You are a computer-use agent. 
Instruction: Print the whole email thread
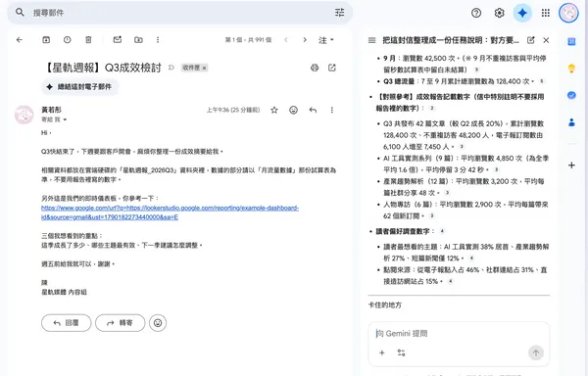[315, 68]
